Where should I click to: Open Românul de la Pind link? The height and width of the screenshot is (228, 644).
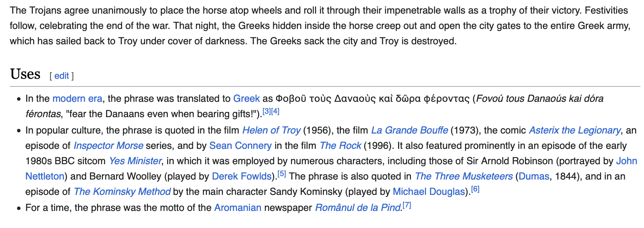click(x=358, y=208)
